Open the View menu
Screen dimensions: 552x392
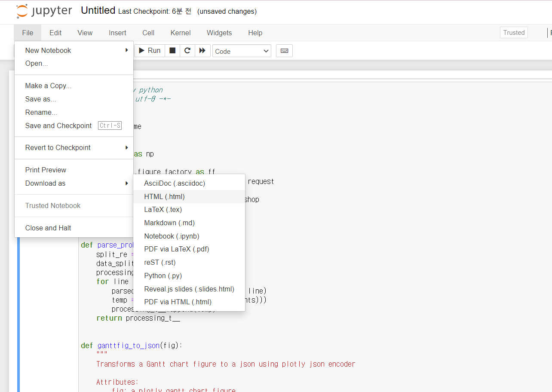coord(85,33)
